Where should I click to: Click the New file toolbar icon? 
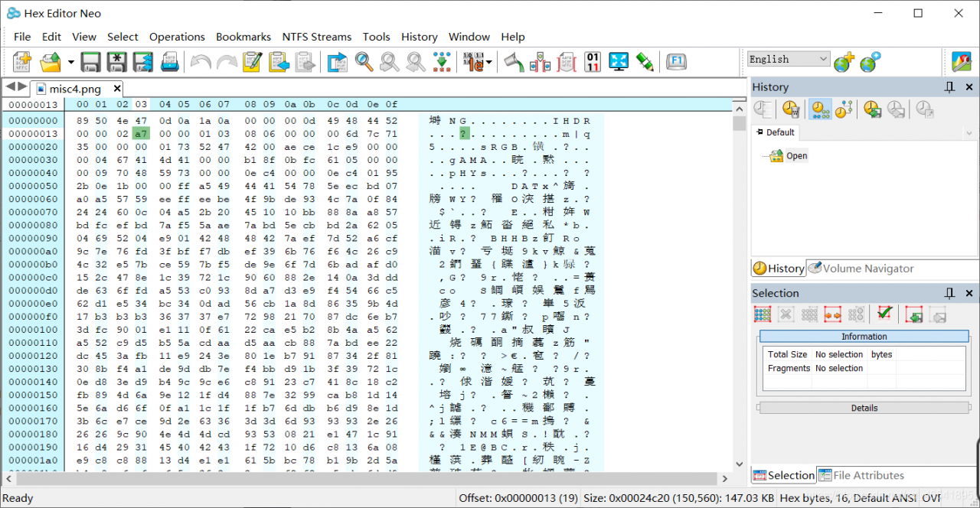pyautogui.click(x=22, y=62)
